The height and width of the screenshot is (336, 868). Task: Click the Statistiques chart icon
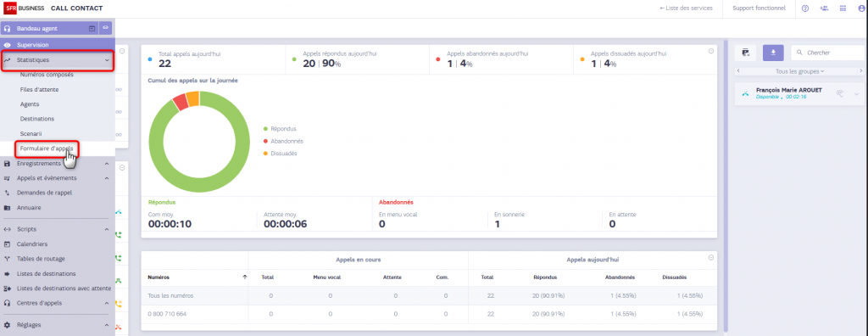click(7, 59)
